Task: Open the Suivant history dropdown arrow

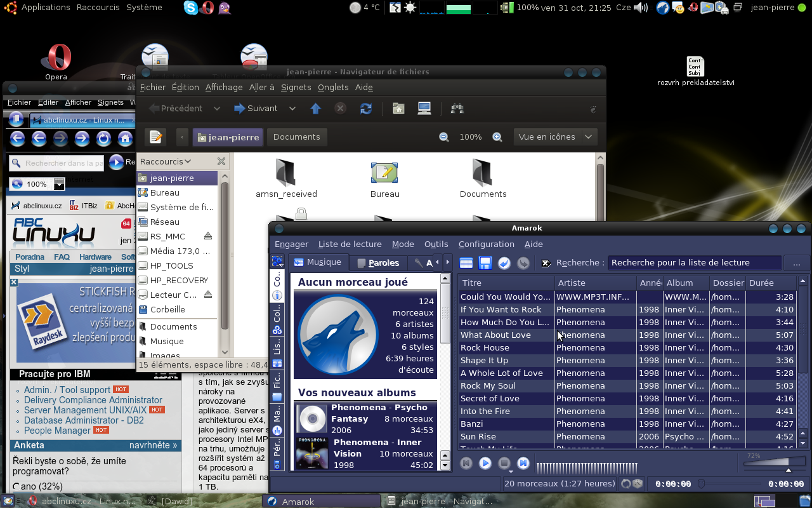Action: pyautogui.click(x=292, y=109)
